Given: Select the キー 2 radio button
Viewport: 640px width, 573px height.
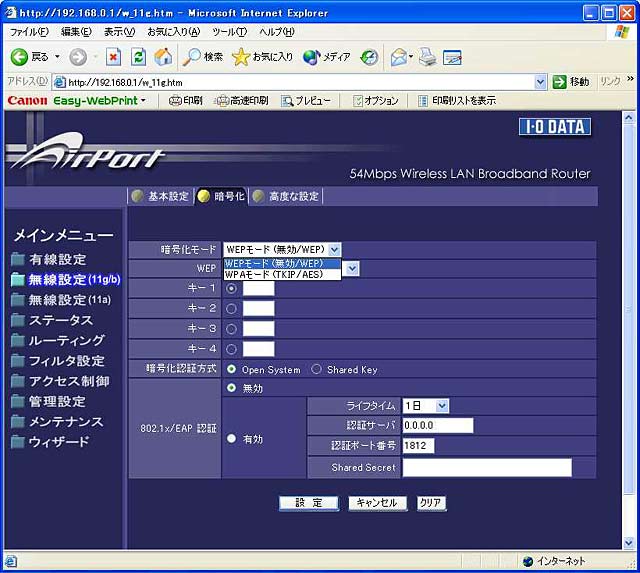Looking at the screenshot, I should (x=231, y=309).
